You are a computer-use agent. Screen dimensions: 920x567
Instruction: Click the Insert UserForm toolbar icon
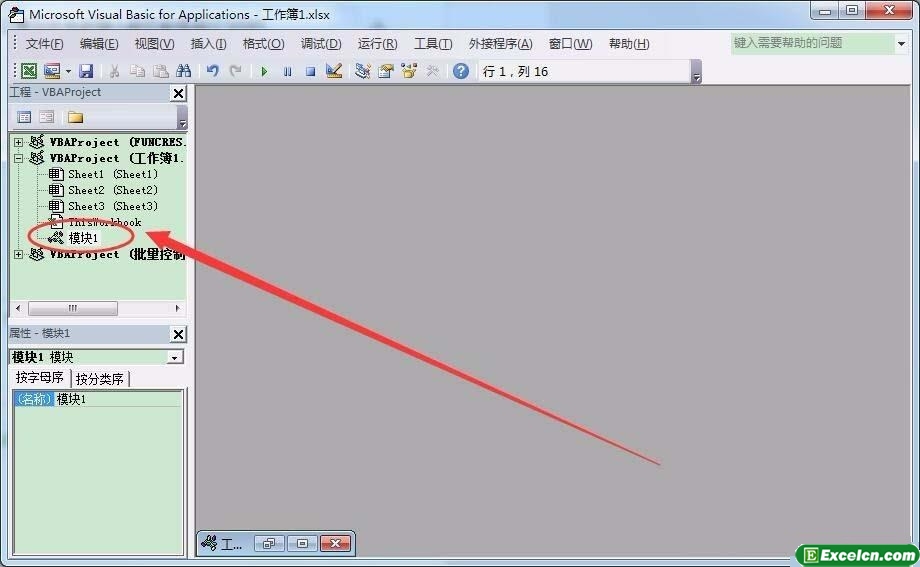tap(52, 71)
